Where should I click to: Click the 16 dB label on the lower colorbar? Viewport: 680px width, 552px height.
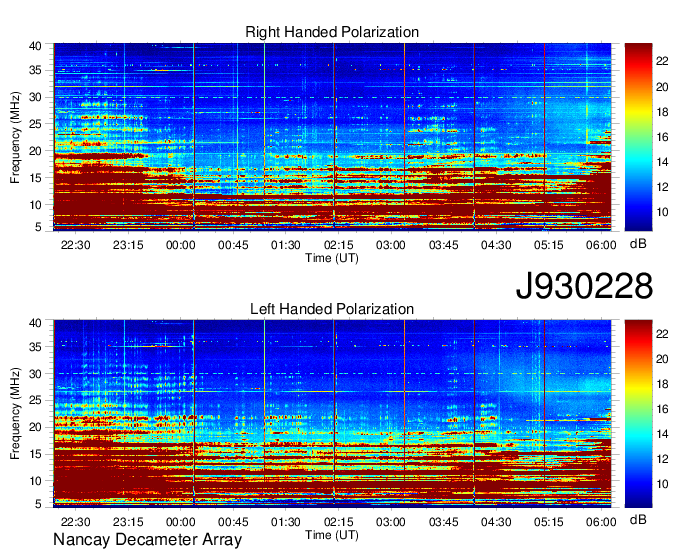click(x=662, y=409)
